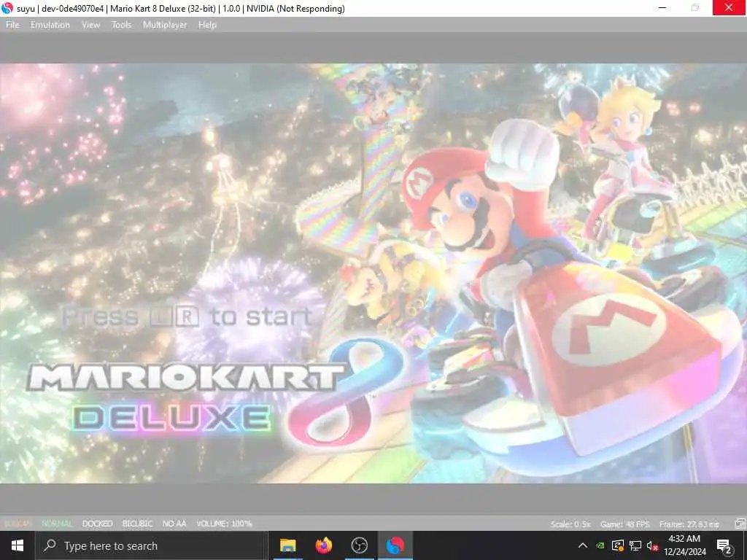The image size is (747, 560).
Task: Toggle DOCKED mode in status bar
Action: click(x=97, y=524)
